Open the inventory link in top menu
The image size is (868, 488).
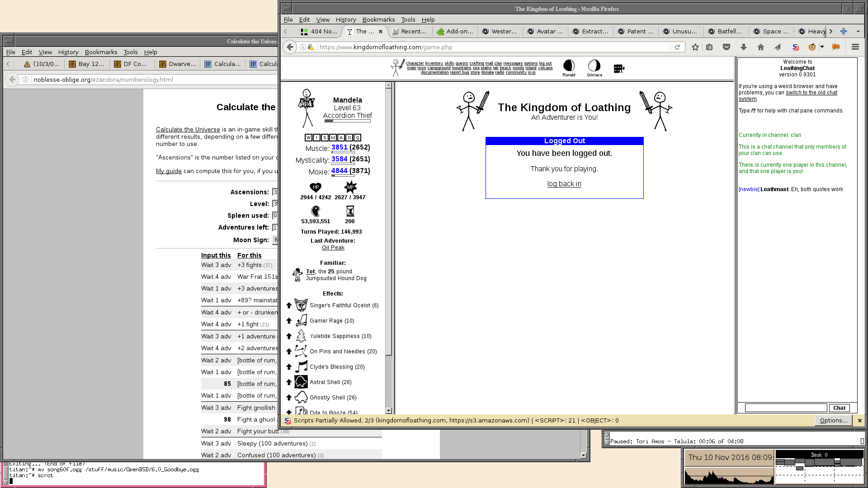434,63
